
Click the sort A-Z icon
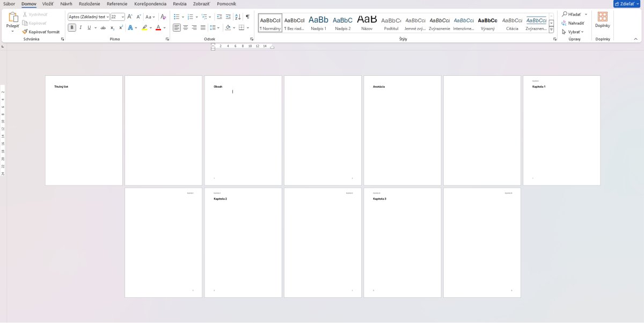click(238, 17)
